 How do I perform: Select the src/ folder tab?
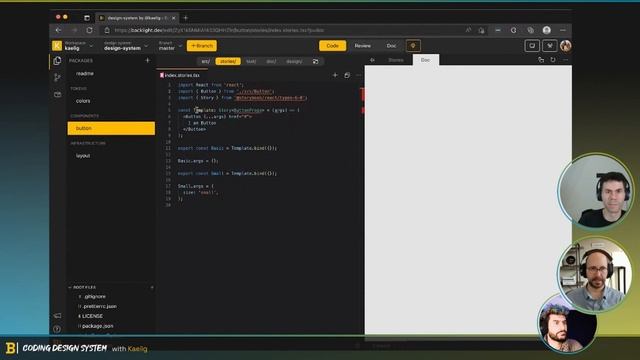(206, 61)
